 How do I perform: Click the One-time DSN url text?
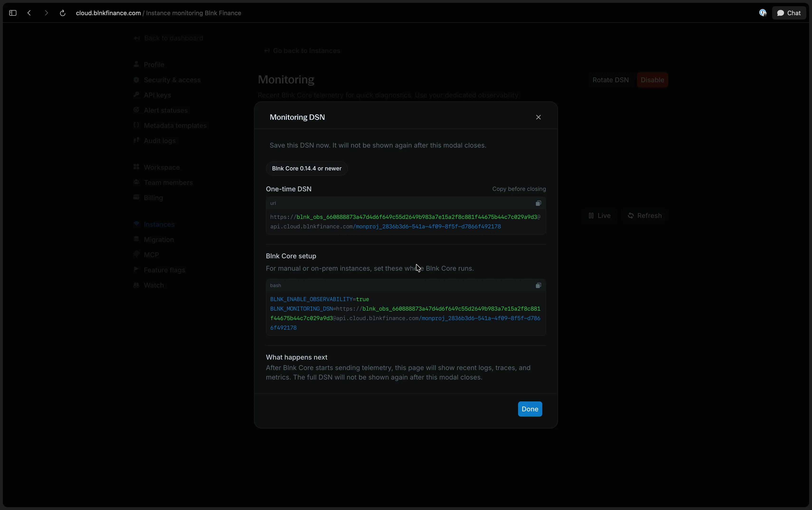[x=405, y=221]
